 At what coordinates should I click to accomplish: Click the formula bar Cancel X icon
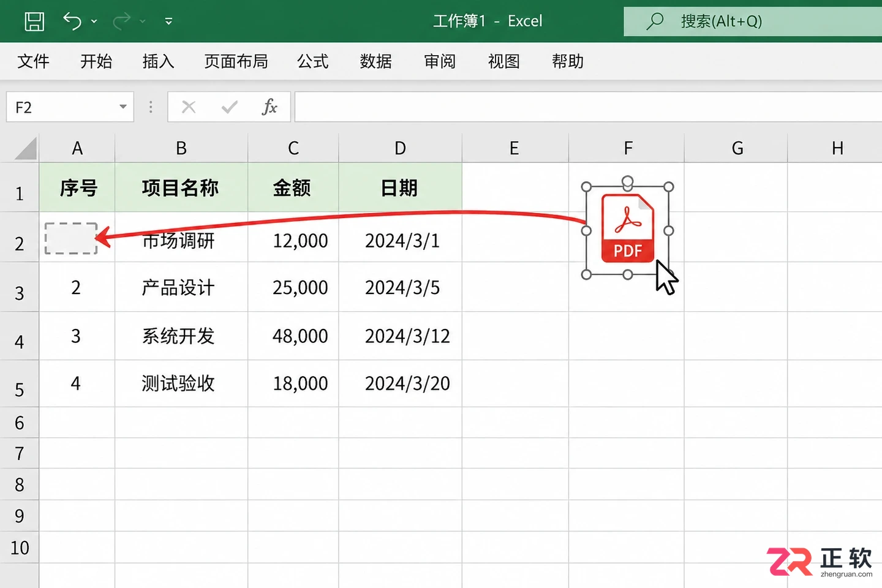click(x=189, y=107)
